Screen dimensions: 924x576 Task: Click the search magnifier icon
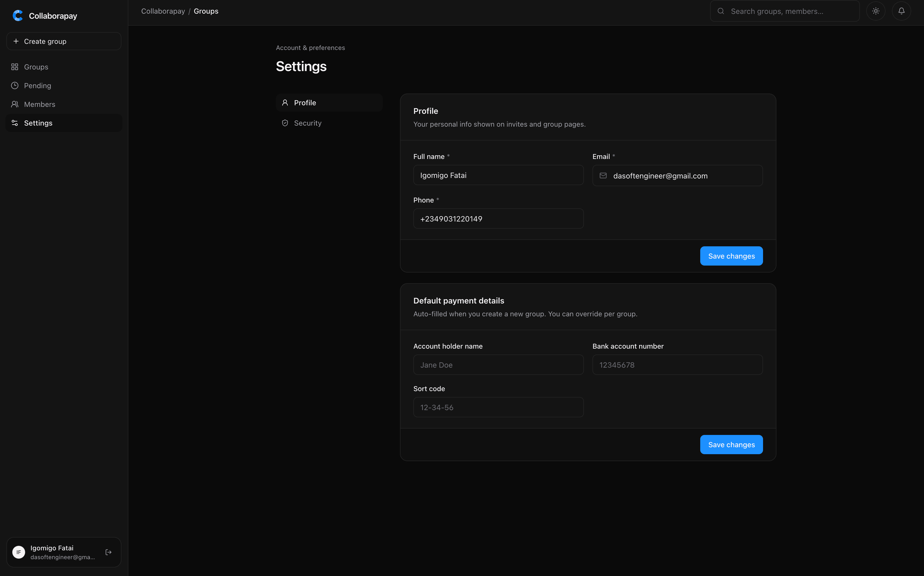721,11
